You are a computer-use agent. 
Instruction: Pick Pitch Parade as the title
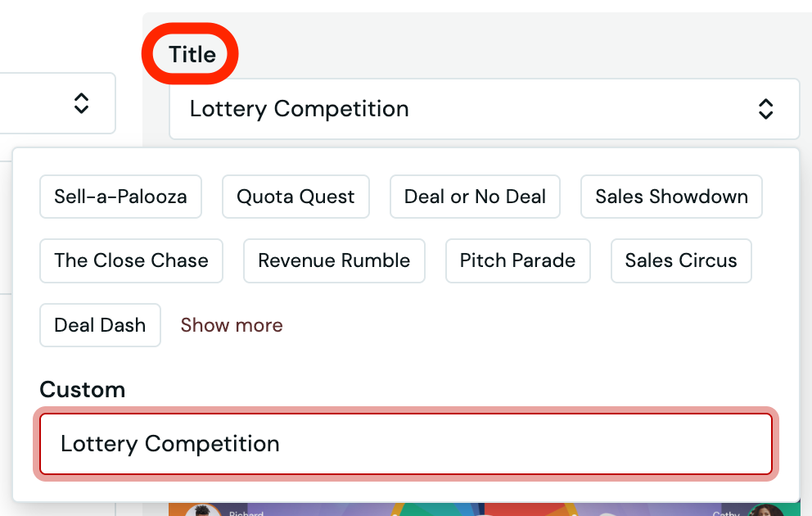pos(517,260)
